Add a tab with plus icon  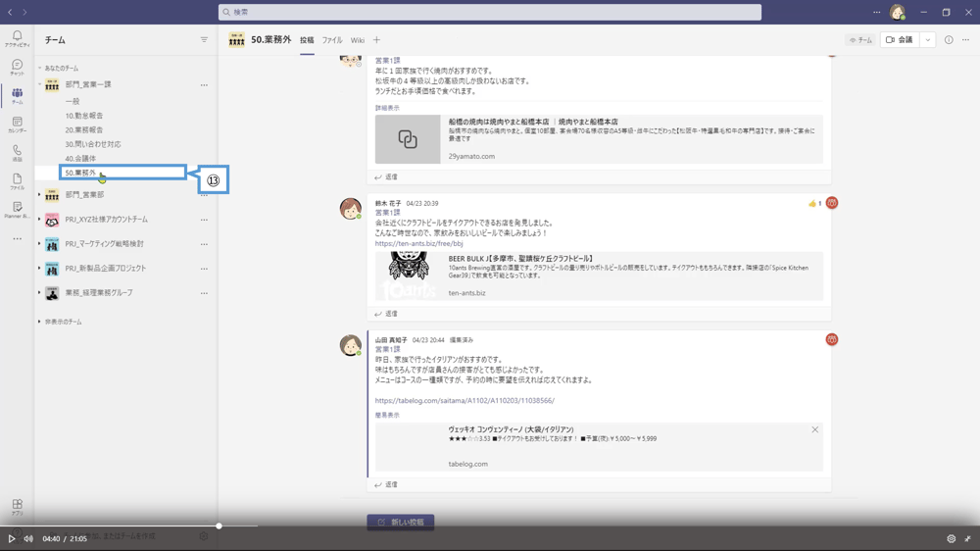(x=376, y=40)
